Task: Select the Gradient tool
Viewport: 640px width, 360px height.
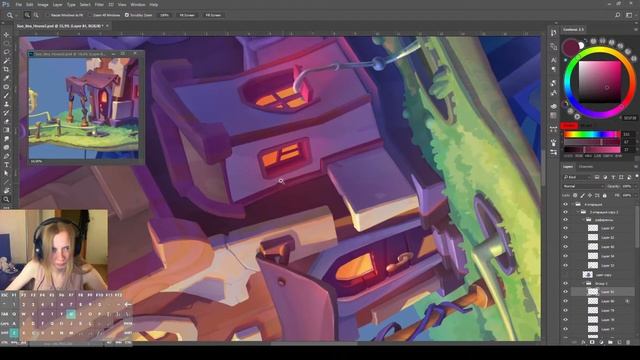Action: point(6,130)
